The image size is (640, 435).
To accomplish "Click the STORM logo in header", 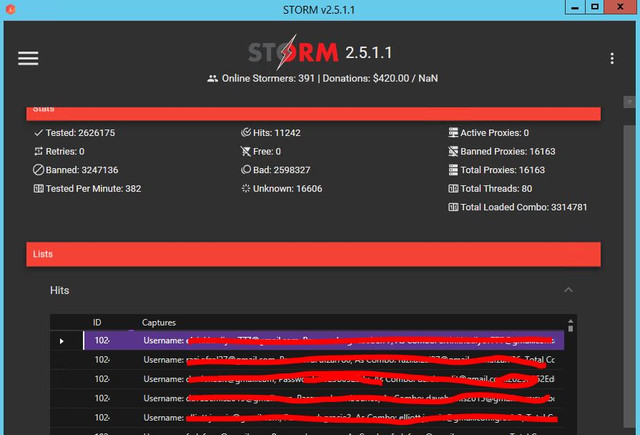I will 293,53.
